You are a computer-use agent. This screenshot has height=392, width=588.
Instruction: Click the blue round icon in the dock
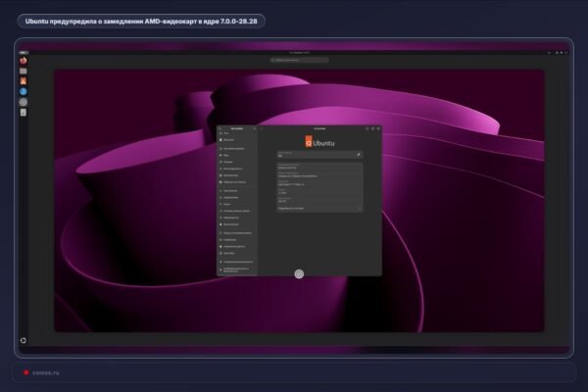[24, 91]
